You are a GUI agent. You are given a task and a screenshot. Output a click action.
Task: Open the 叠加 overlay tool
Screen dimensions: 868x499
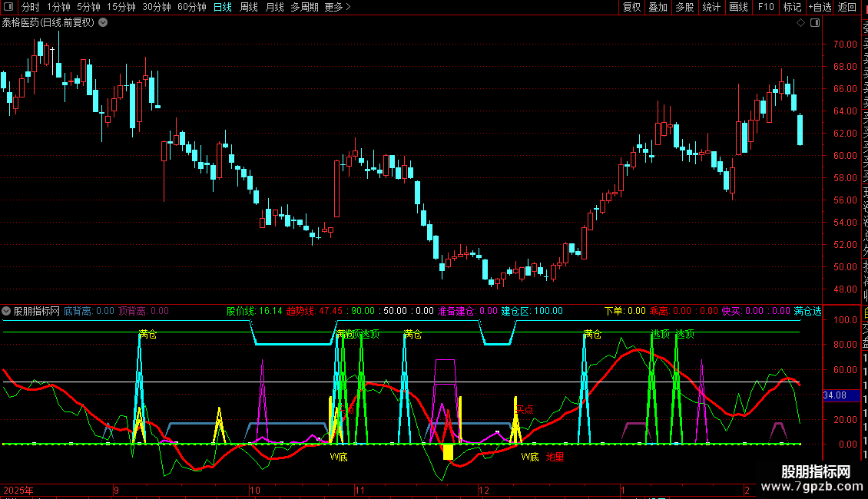pos(658,7)
